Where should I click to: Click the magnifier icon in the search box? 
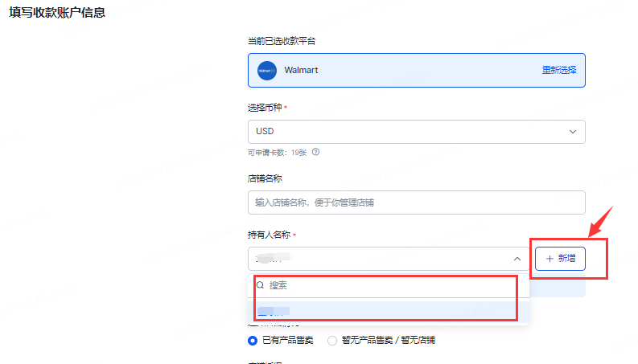click(260, 285)
